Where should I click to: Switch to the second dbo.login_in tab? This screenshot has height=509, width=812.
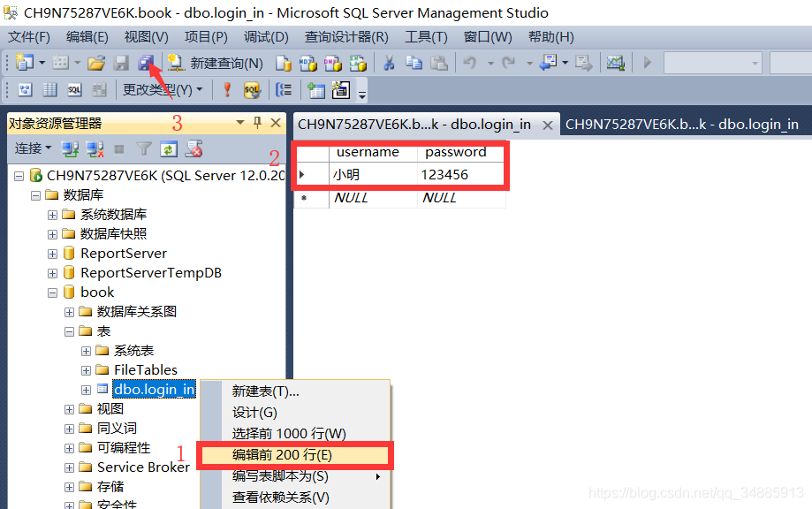pos(682,125)
